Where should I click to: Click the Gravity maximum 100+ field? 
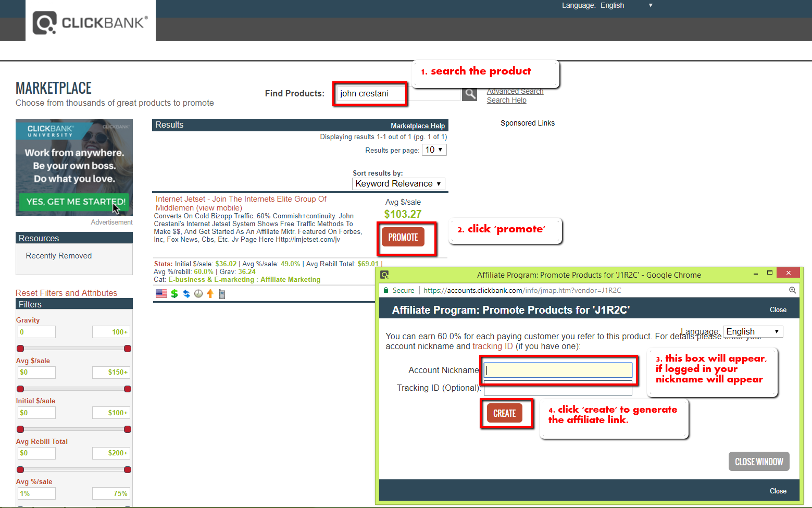(x=111, y=332)
